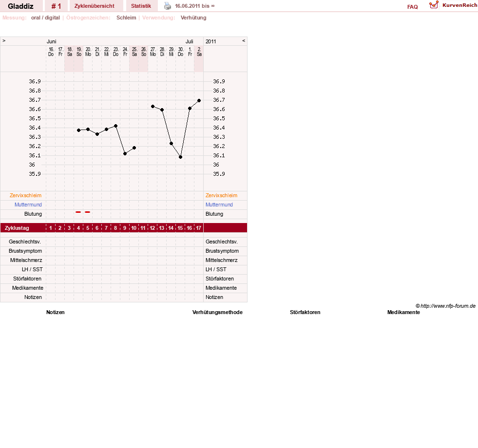
Task: Click the date header 16. Do
Action: [51, 52]
